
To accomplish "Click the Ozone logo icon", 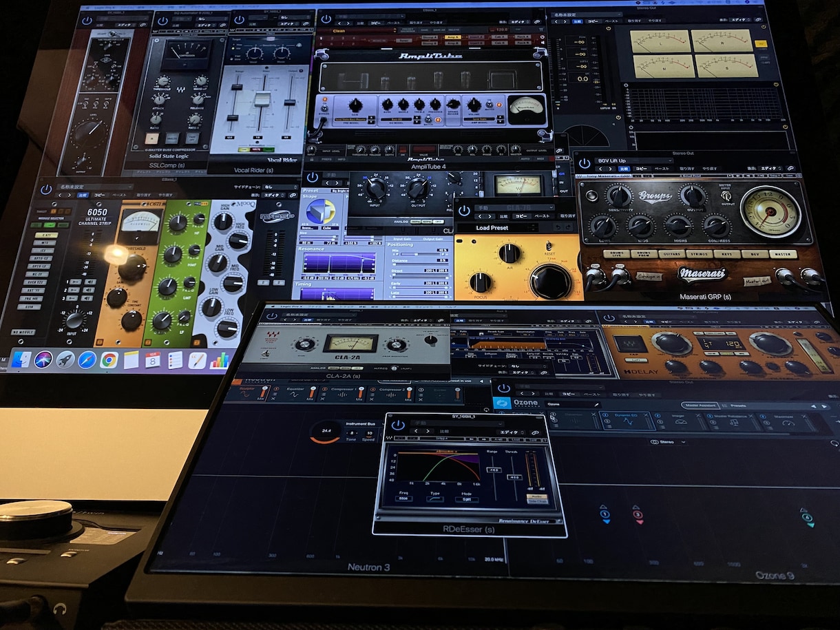I will pyautogui.click(x=502, y=403).
